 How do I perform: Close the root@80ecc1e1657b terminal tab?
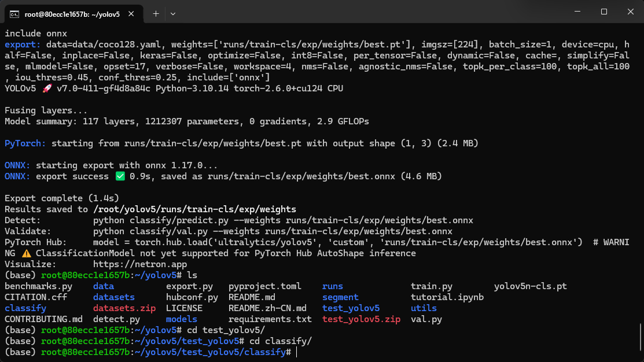[x=131, y=14]
